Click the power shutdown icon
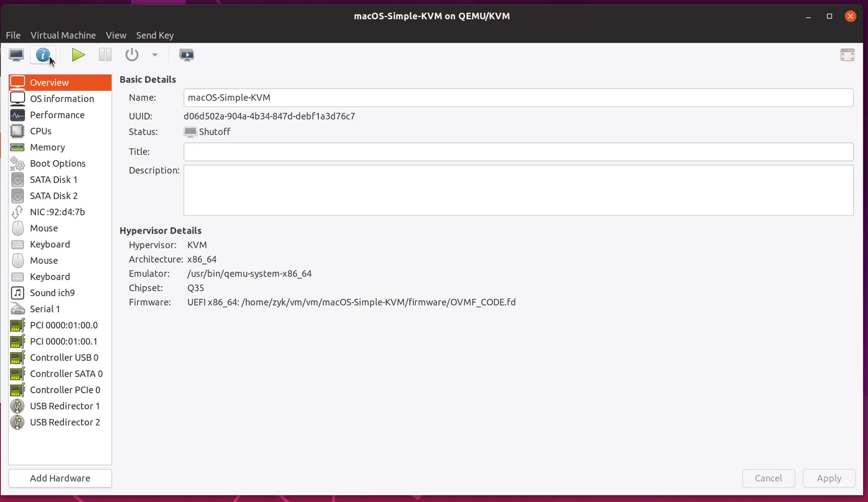Image resolution: width=868 pixels, height=502 pixels. 131,55
